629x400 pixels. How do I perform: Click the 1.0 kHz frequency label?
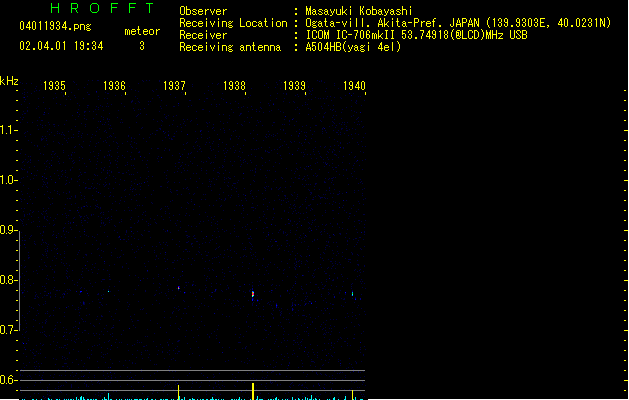[7, 180]
